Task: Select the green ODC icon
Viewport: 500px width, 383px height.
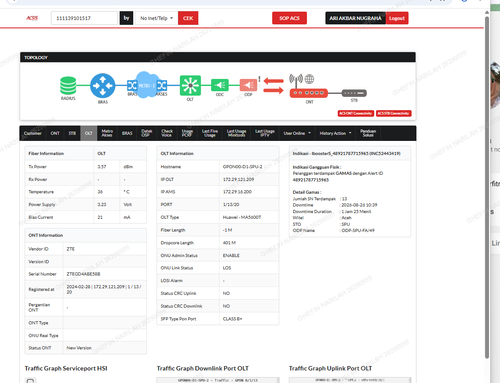Action: [220, 85]
